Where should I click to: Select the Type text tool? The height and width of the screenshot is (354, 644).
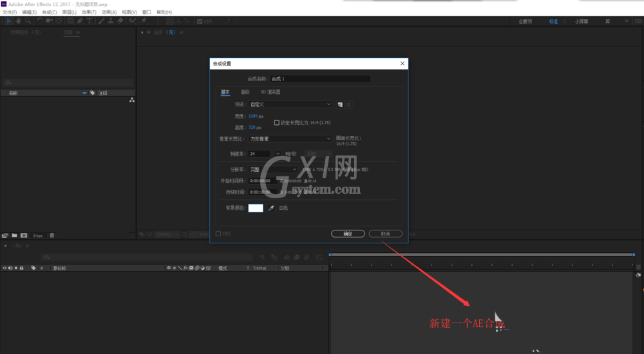(89, 21)
